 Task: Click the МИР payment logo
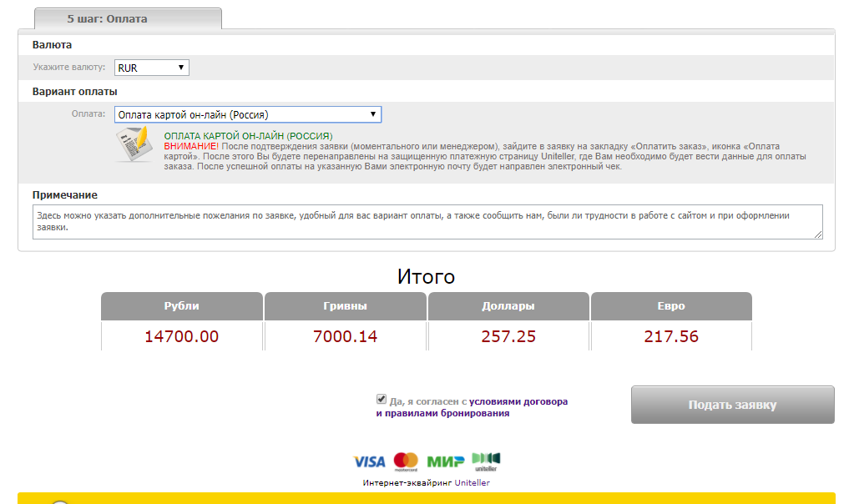pyautogui.click(x=446, y=462)
